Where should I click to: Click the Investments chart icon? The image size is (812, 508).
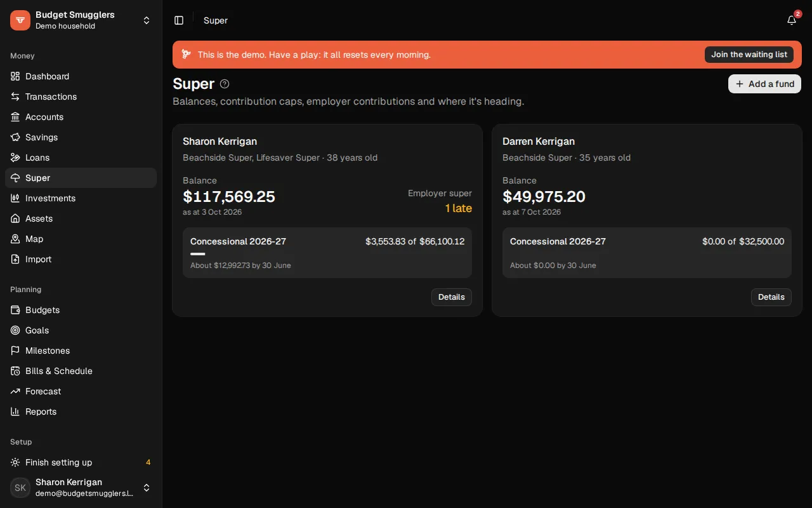(x=15, y=198)
